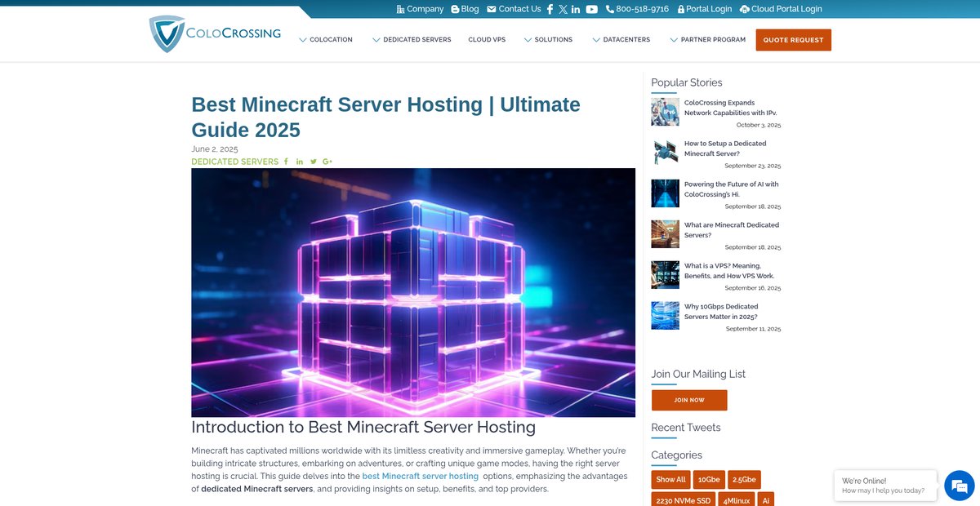Expand the Dedicated Servers menu chevron
The width and height of the screenshot is (980, 506).
(x=376, y=39)
